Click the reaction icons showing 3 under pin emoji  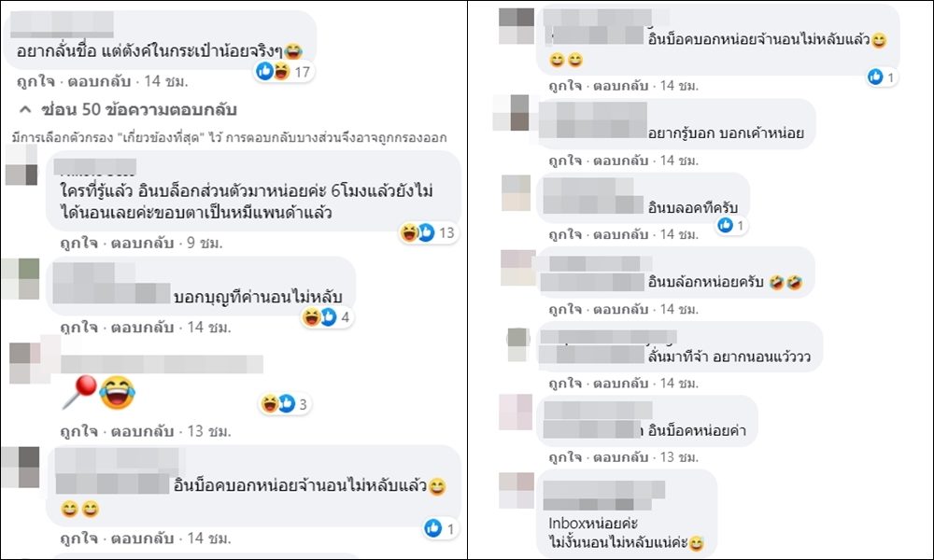click(x=285, y=404)
